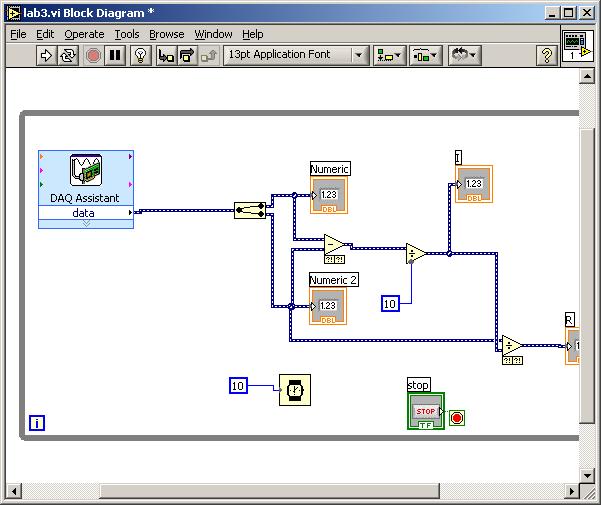This screenshot has width=601, height=505.
Task: Close the lab3.vi Block Diagram window
Action: pos(586,13)
